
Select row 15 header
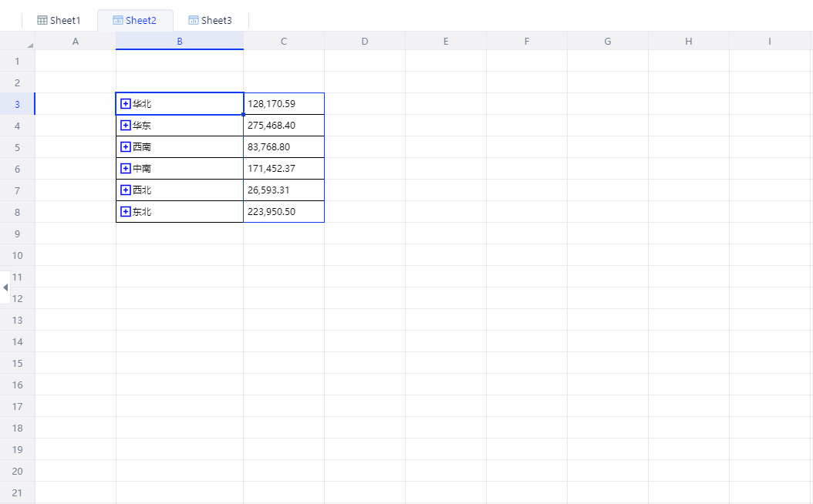(x=17, y=363)
